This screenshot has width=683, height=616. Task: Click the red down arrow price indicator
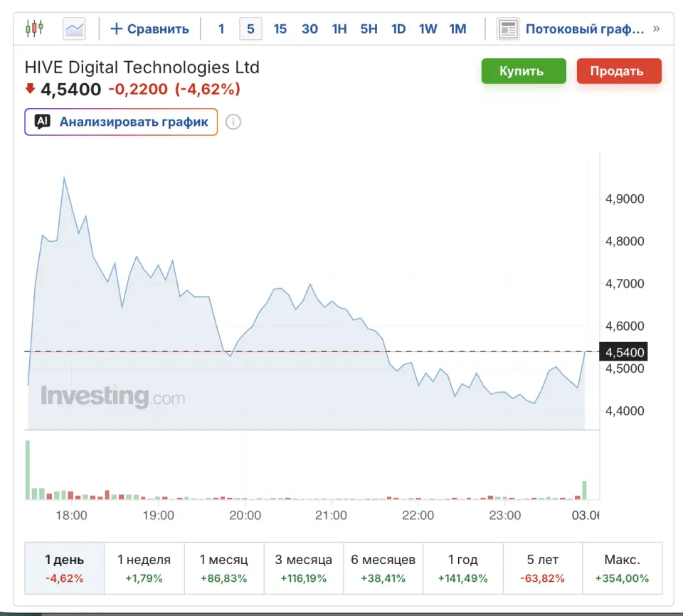coord(30,88)
